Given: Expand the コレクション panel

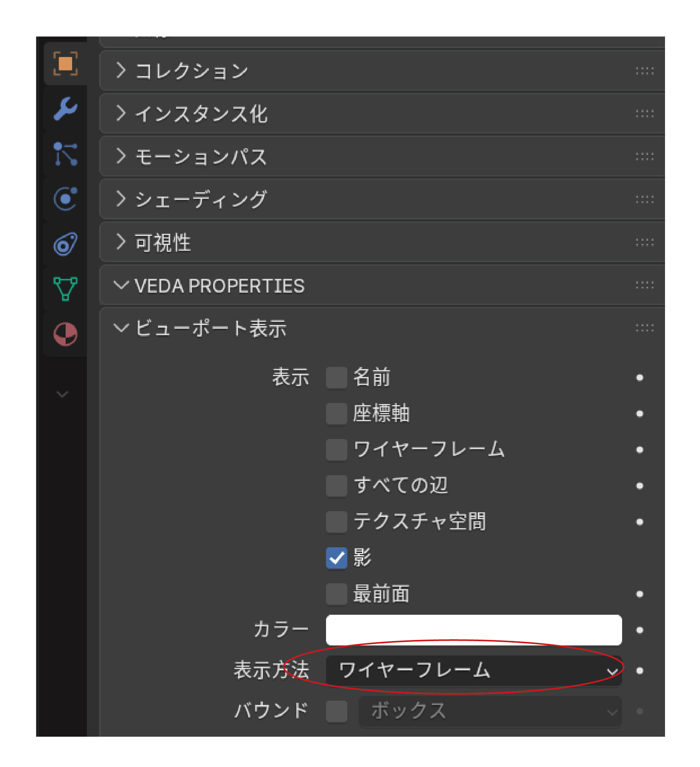Looking at the screenshot, I should [x=191, y=71].
